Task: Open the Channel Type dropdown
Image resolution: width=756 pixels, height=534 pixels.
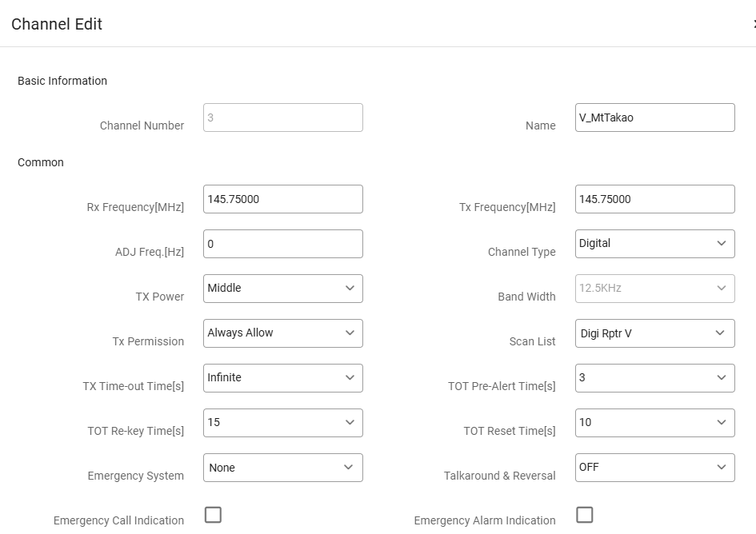Action: (x=654, y=244)
